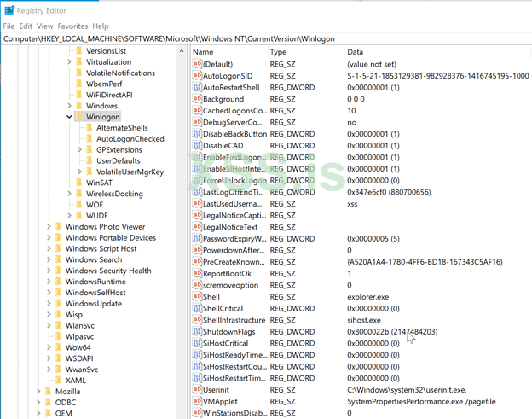The height and width of the screenshot is (419, 532).
Task: Click the binary icon of LastLogOffEndTi...
Action: coord(197,192)
